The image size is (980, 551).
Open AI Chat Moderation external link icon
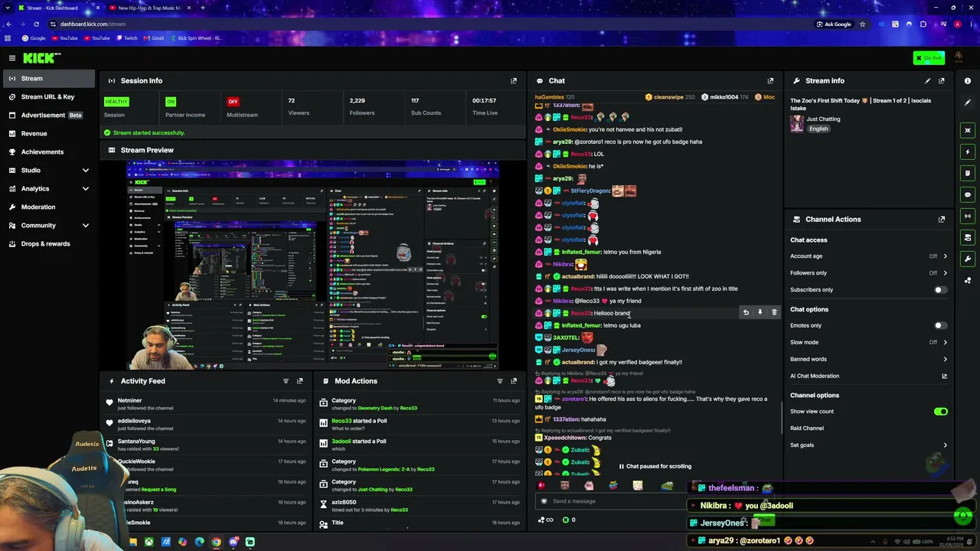(x=944, y=376)
